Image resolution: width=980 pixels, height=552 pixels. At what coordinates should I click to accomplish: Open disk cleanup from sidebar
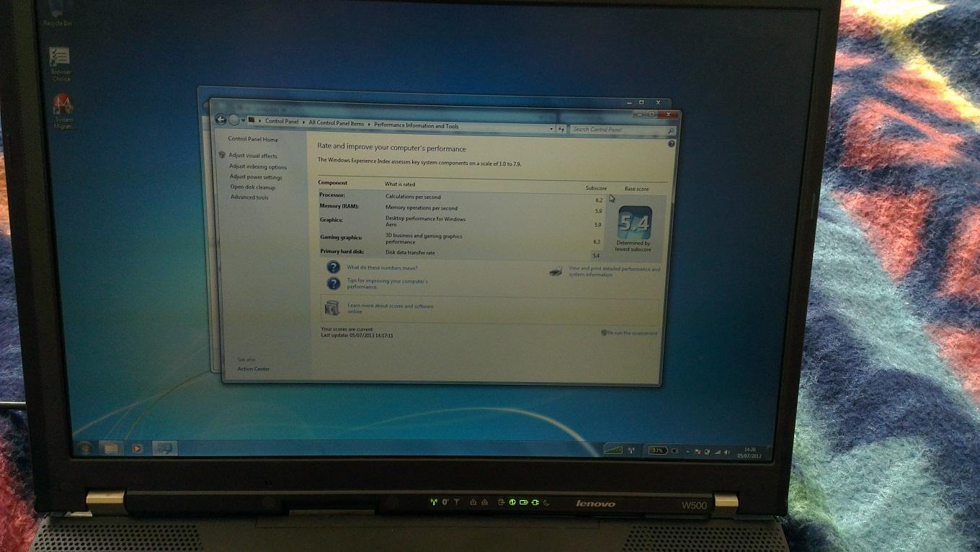click(x=253, y=187)
